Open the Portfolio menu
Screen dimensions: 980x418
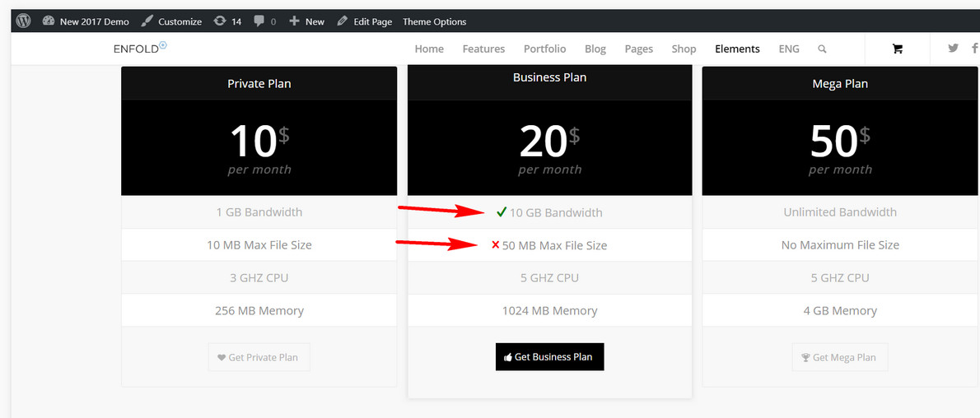pos(545,49)
